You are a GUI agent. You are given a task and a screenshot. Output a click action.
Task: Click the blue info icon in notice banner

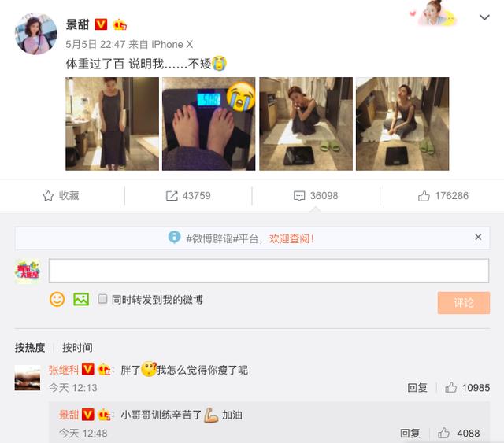[174, 237]
